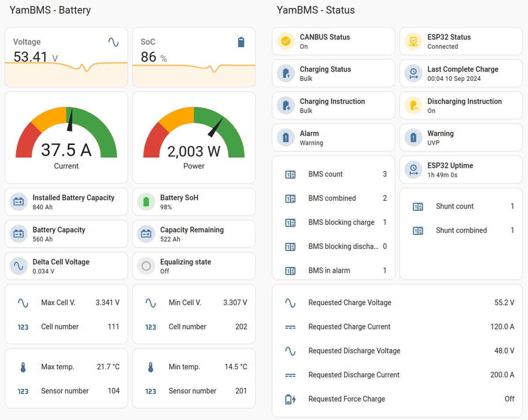Click the CANBUS Status checkmark icon
528x420 pixels.
click(x=286, y=41)
